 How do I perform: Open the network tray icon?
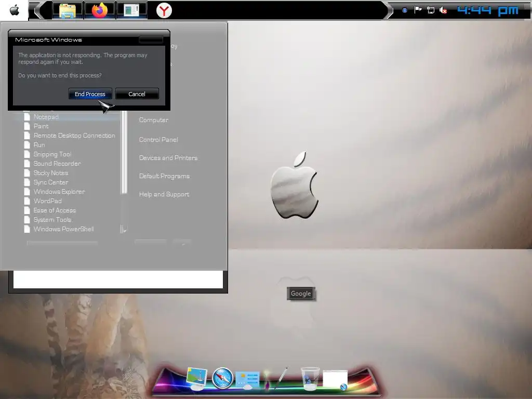click(431, 10)
